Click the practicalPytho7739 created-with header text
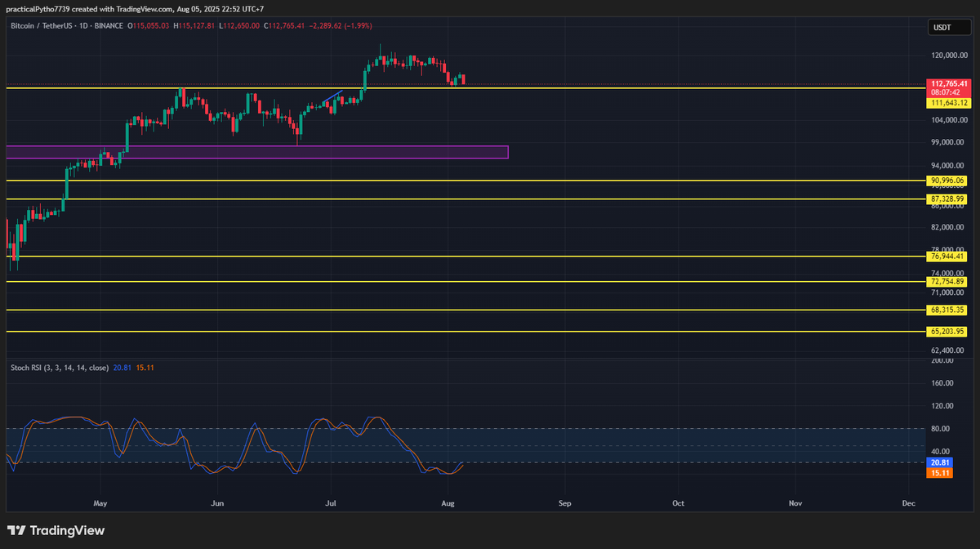The height and width of the screenshot is (549, 980). click(x=136, y=9)
